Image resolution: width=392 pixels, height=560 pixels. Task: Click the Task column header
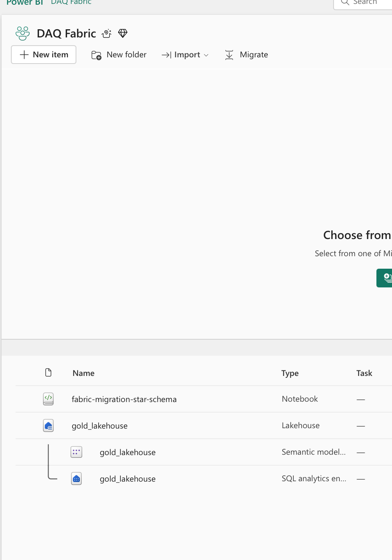(x=364, y=373)
